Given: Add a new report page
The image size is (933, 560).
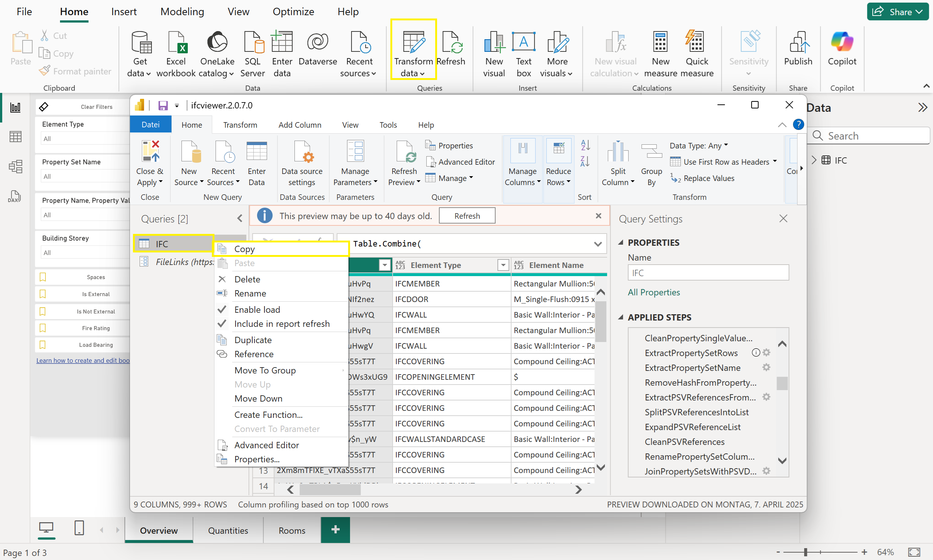Looking at the screenshot, I should click(335, 530).
